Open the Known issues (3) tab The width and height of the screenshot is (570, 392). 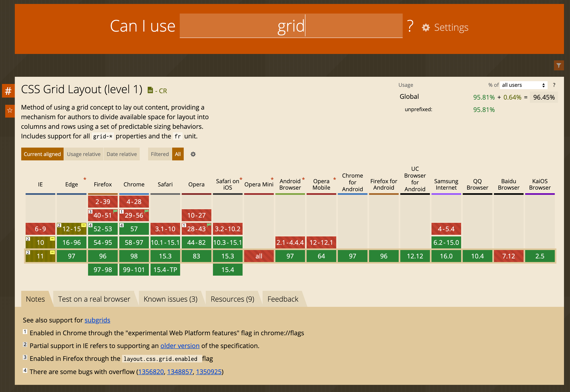[170, 299]
